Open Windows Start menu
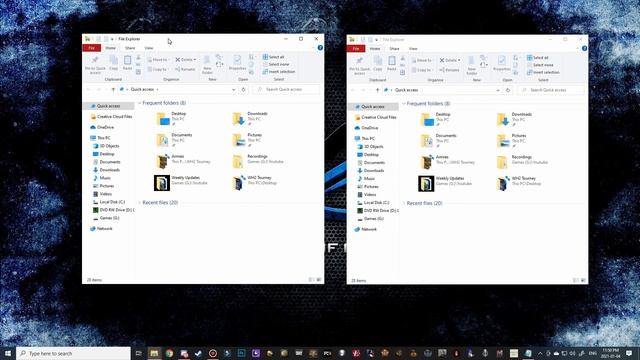 (x=8, y=353)
